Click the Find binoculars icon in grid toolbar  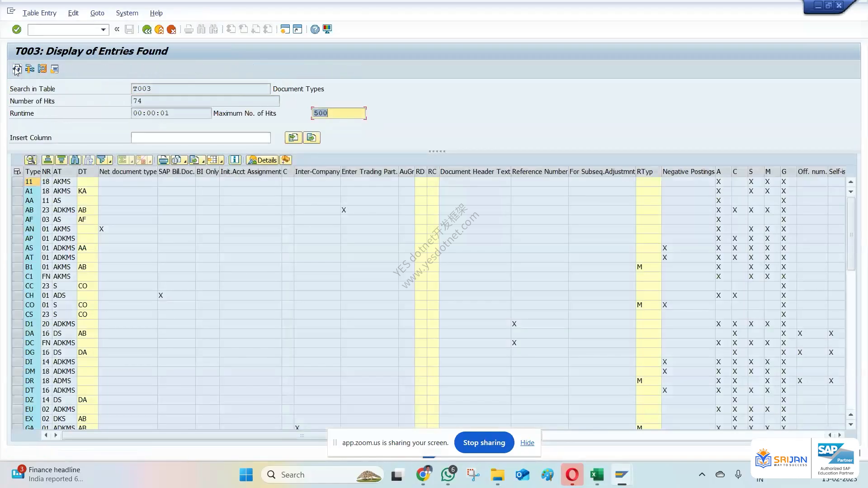[75, 160]
